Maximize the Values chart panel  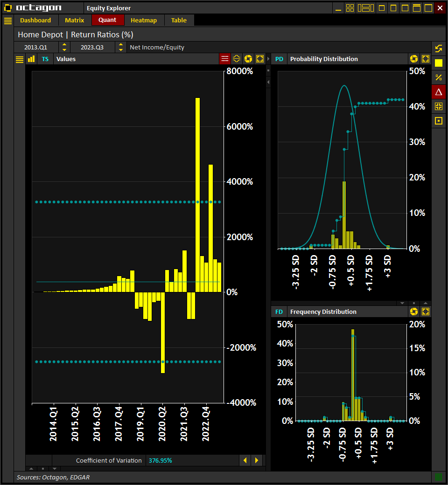coord(260,59)
